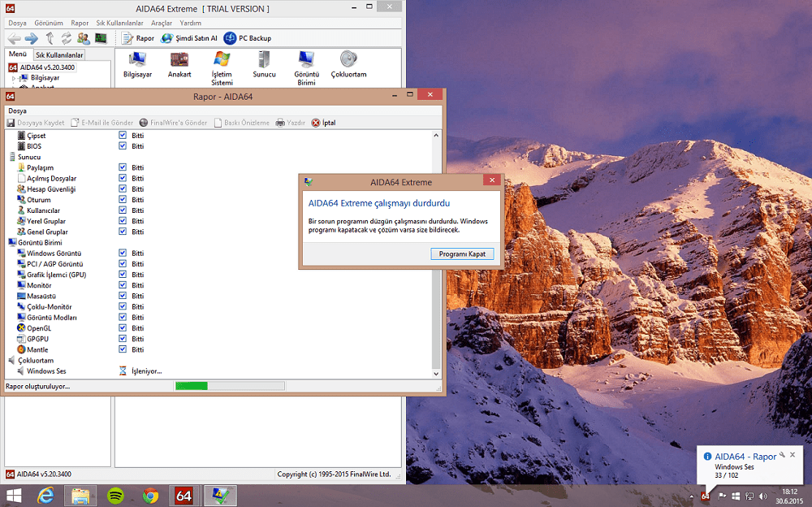
Task: Open the Araçlar menu
Action: (162, 24)
